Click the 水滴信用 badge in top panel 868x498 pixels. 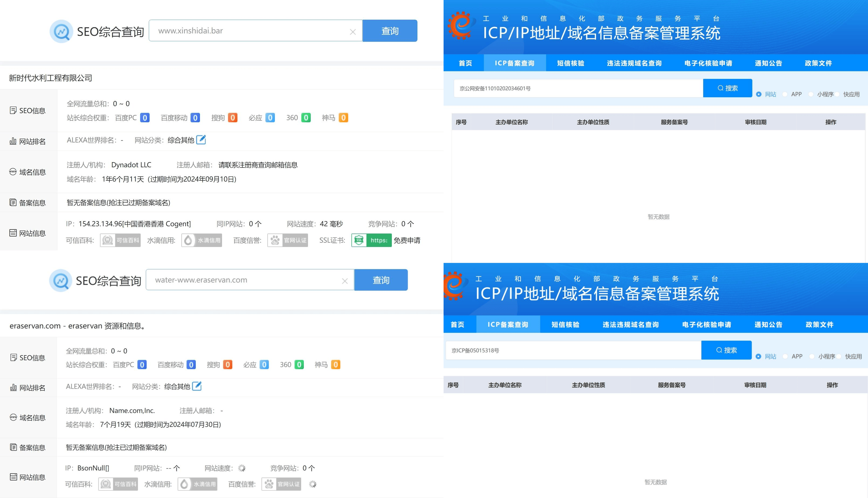[202, 240]
